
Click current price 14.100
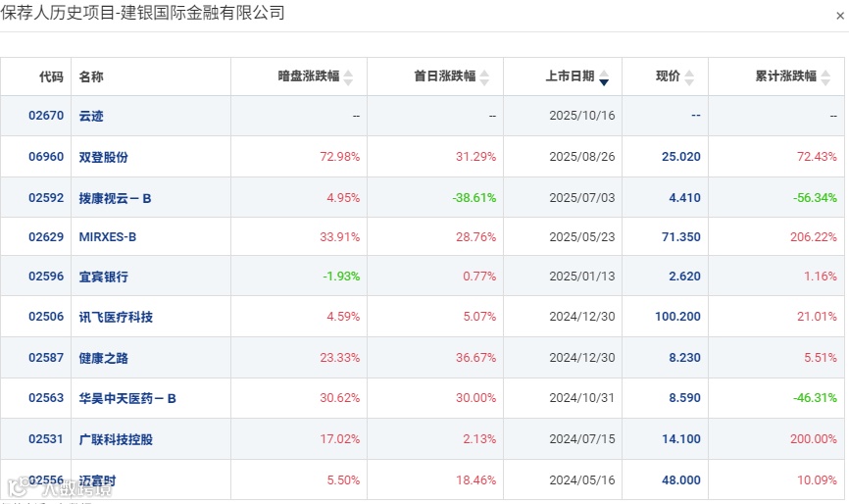[681, 438]
